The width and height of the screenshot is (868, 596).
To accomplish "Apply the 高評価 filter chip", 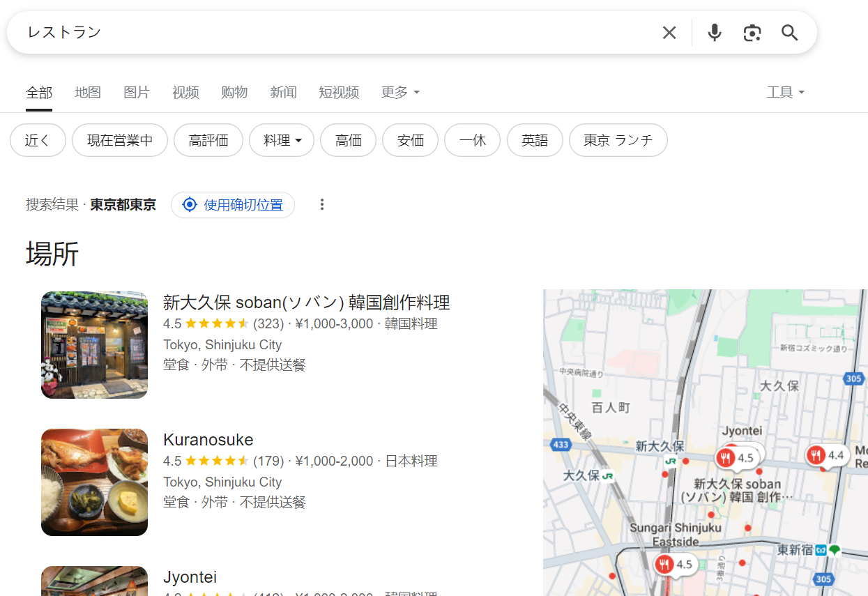I will (208, 140).
